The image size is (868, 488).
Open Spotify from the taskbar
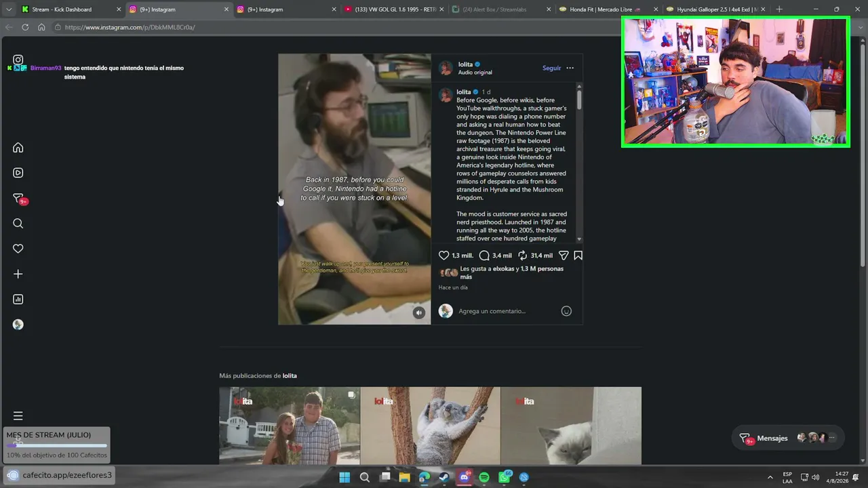(x=484, y=477)
